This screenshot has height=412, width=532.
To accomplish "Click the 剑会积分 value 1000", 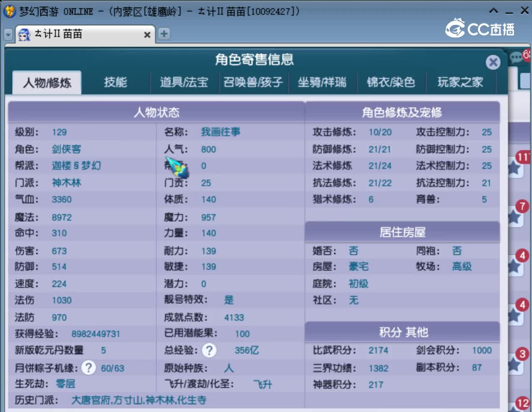I will coord(482,351).
